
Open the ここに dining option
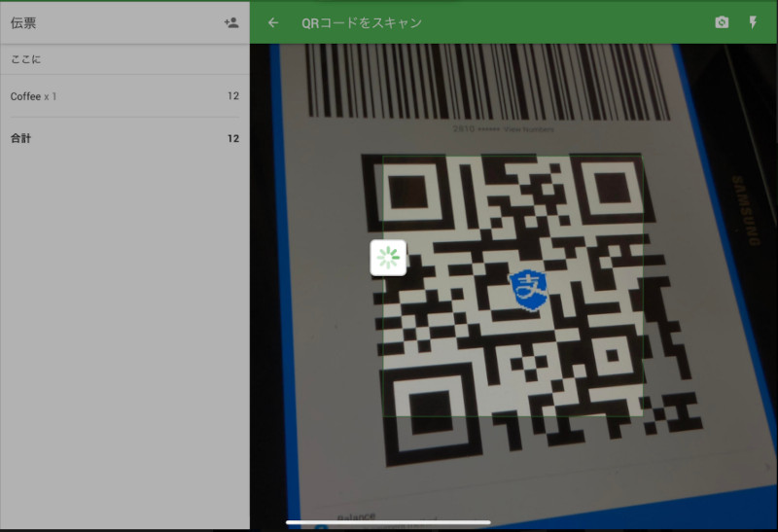tap(26, 59)
